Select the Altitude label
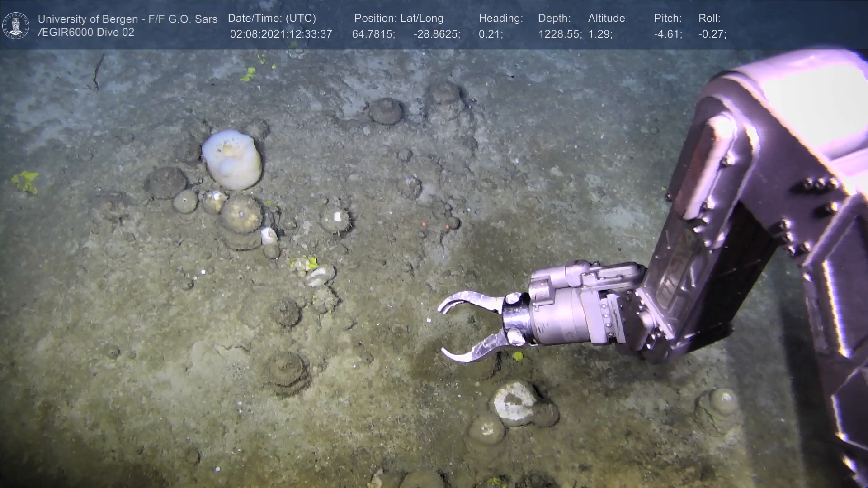This screenshot has height=488, width=868. (x=608, y=19)
